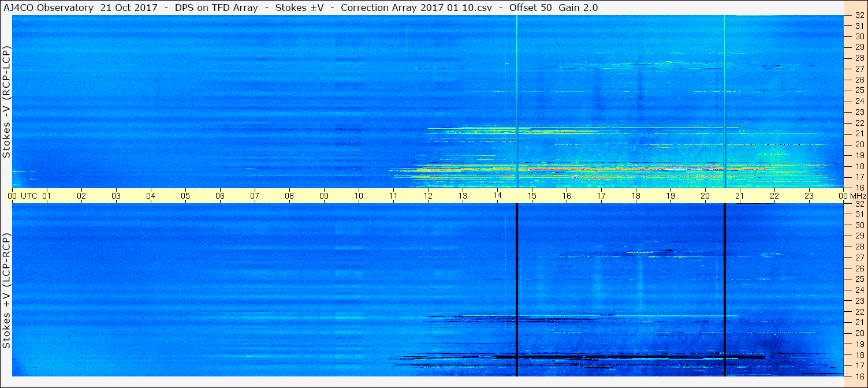Image resolution: width=868 pixels, height=388 pixels.
Task: Click the 16 hour tick on the time axis
Action: (x=567, y=196)
